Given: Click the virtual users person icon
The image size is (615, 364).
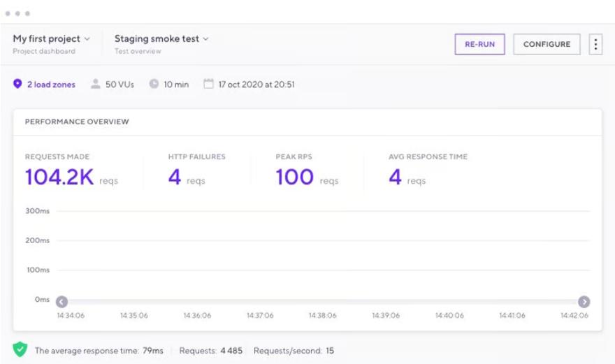Looking at the screenshot, I should [x=96, y=84].
